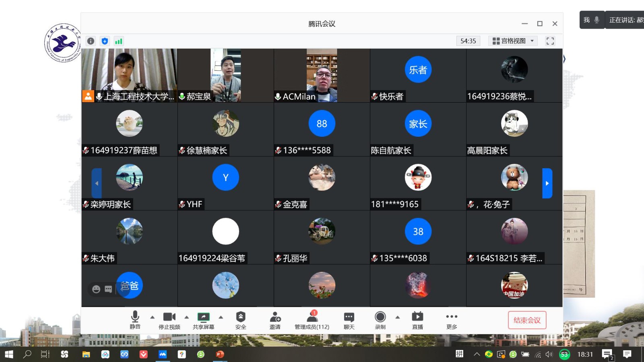644x362 pixels.
Task: Go to next page of participants
Action: click(547, 183)
